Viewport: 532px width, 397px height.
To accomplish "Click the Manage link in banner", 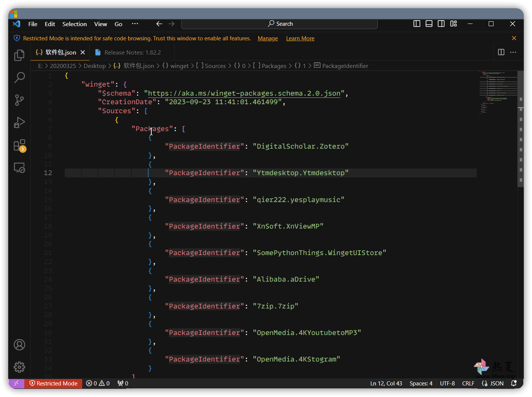I will (x=268, y=38).
